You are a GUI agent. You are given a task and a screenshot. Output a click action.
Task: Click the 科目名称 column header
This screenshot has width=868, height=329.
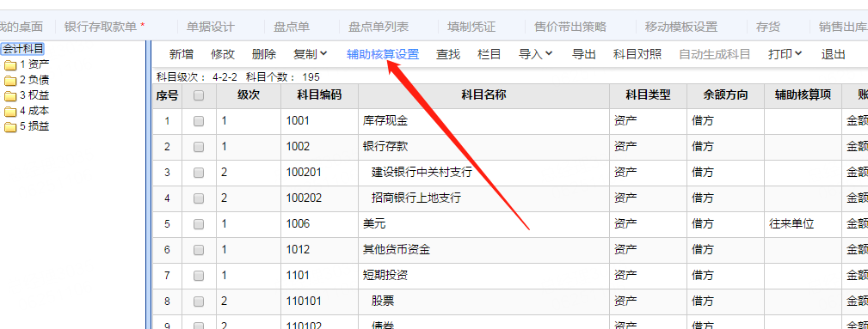pos(483,95)
